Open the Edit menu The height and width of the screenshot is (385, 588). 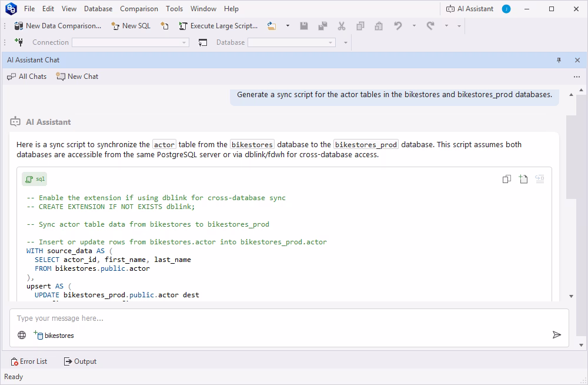coord(48,9)
